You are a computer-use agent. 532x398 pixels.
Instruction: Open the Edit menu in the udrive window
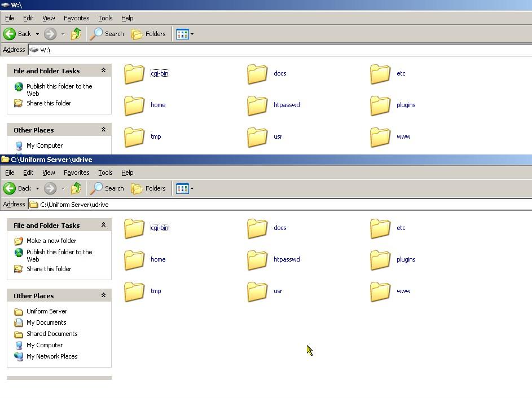click(x=28, y=173)
